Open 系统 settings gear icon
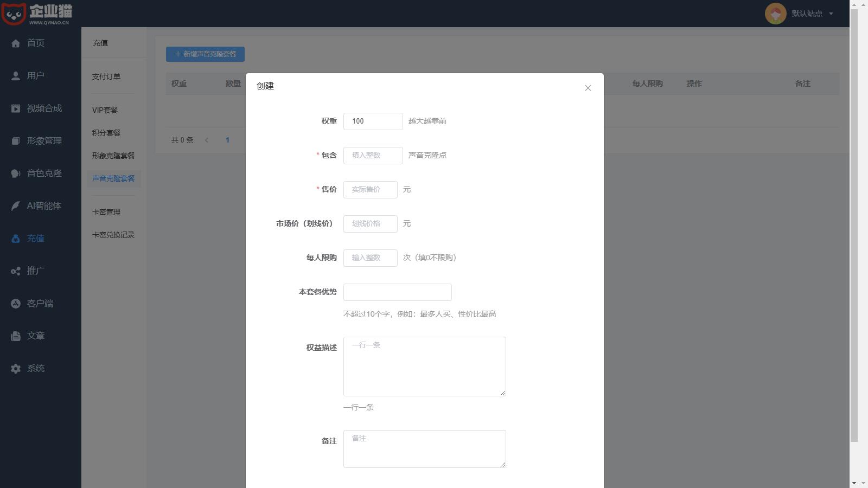 pos(16,369)
